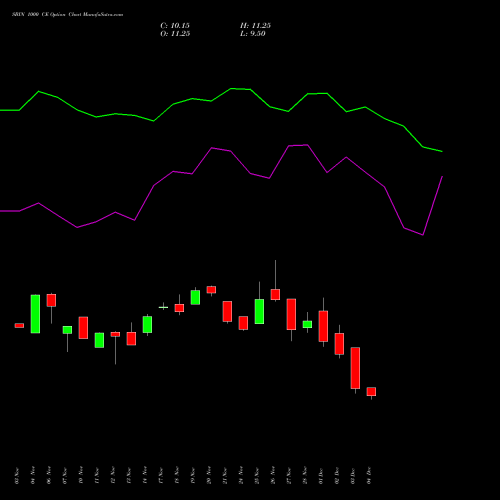Click the green candle for 14 Nov
The image size is (500, 500).
[x=147, y=324]
